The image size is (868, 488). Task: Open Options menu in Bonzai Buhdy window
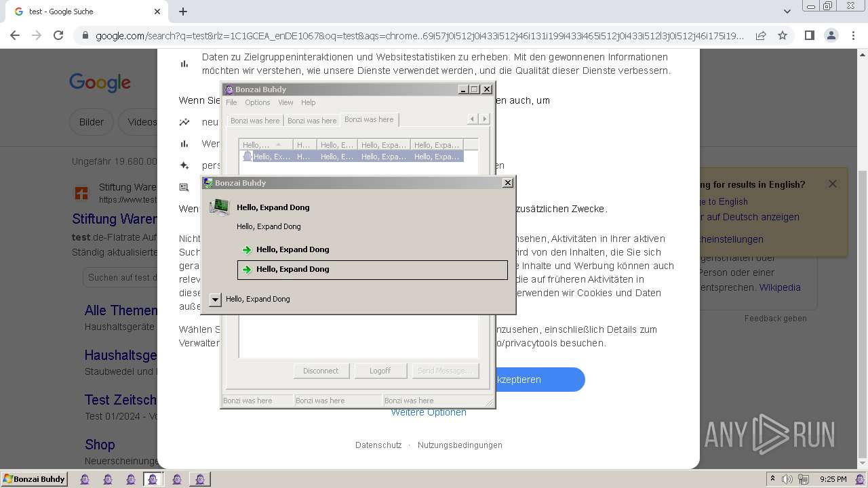pos(258,102)
